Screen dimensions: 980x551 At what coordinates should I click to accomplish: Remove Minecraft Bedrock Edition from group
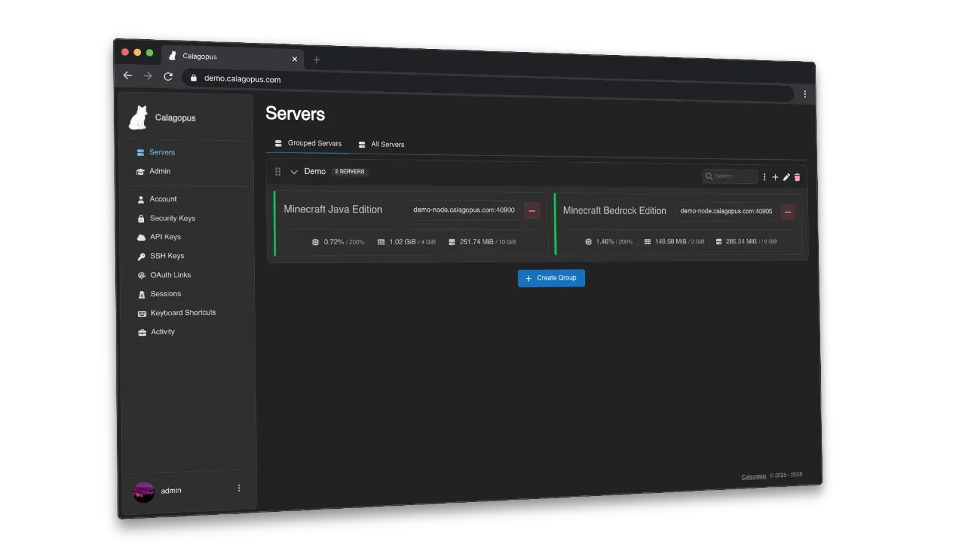pos(788,212)
